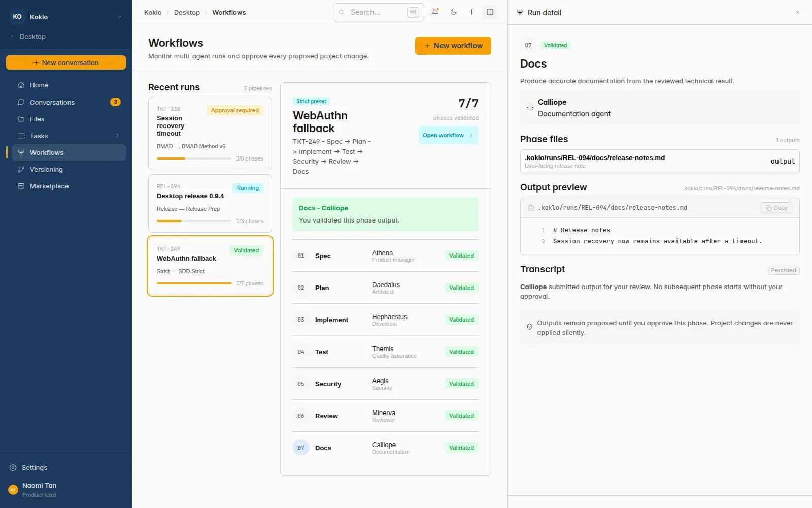The height and width of the screenshot is (508, 812).
Task: Click the Persisted transcript badge
Action: click(x=784, y=270)
